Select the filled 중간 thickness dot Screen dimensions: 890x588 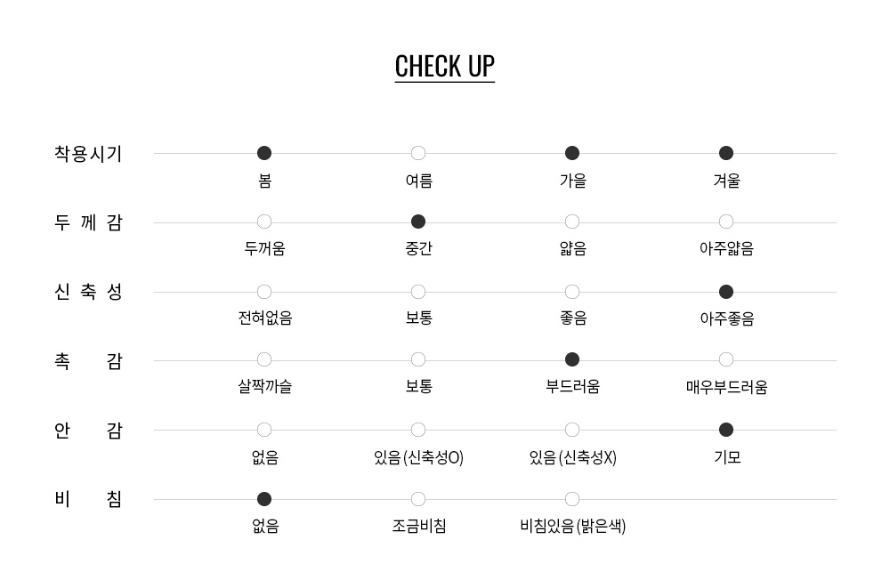(x=418, y=222)
